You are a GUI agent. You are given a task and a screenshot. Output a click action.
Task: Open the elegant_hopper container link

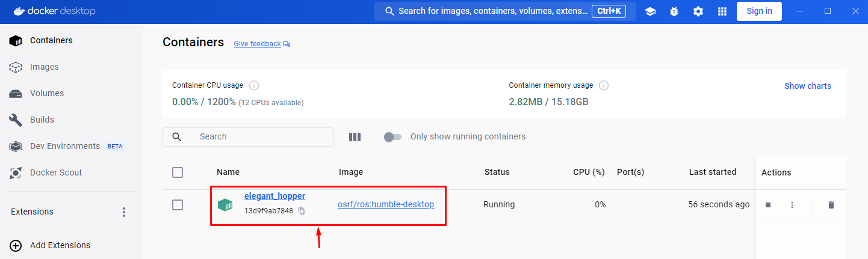274,196
